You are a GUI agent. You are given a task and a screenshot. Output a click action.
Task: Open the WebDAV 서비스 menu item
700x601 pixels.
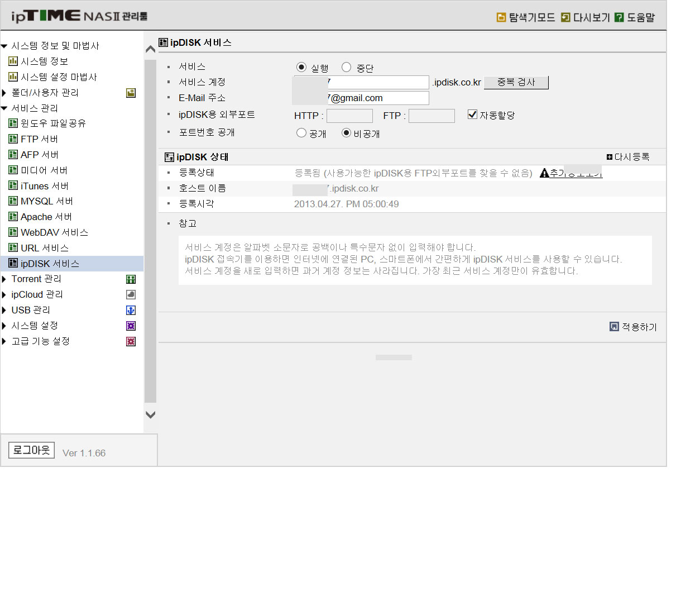[x=54, y=232]
